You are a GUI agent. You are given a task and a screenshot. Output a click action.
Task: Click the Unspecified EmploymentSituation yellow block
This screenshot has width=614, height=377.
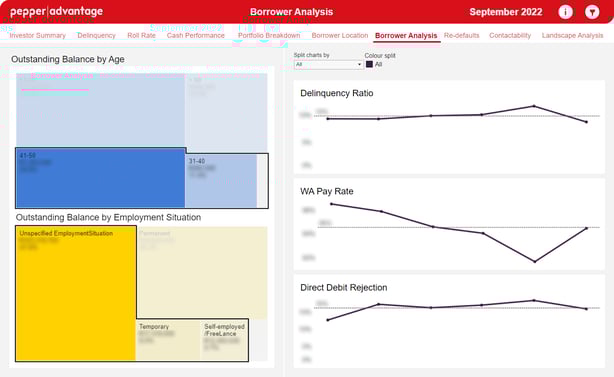click(76, 293)
